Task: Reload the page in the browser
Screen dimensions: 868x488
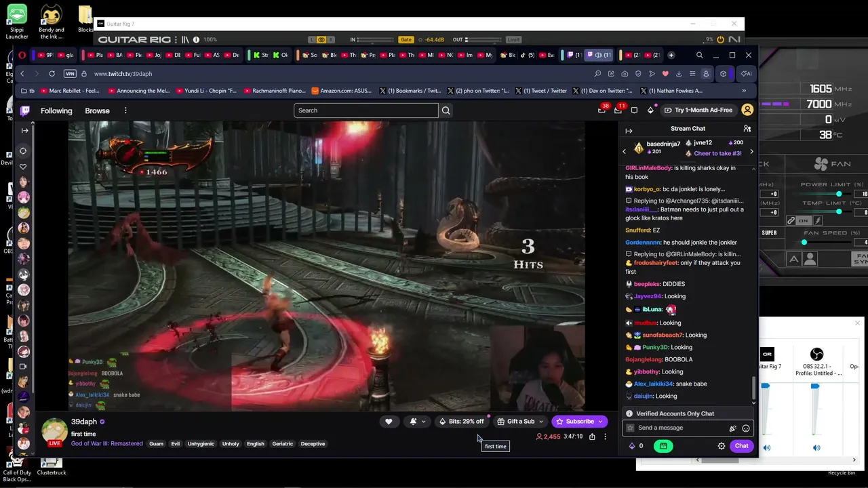Action: click(x=52, y=74)
